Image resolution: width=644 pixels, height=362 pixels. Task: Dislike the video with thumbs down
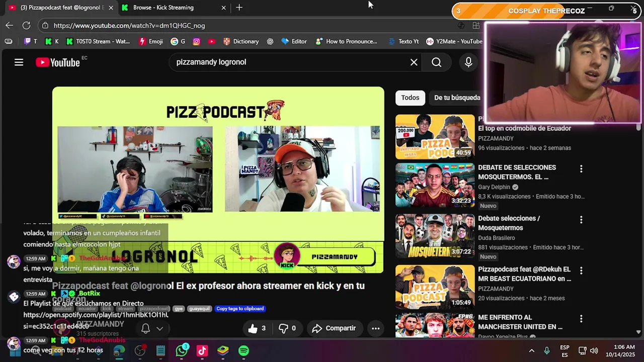(x=287, y=328)
